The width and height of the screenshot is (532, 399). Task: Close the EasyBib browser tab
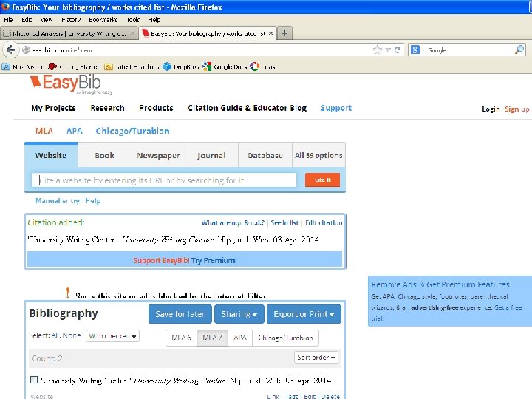click(270, 33)
